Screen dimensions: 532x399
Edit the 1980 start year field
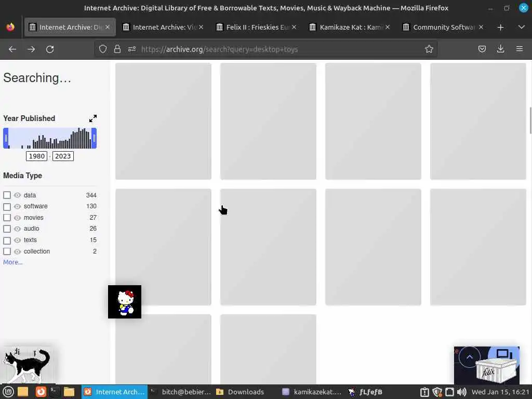(x=37, y=156)
